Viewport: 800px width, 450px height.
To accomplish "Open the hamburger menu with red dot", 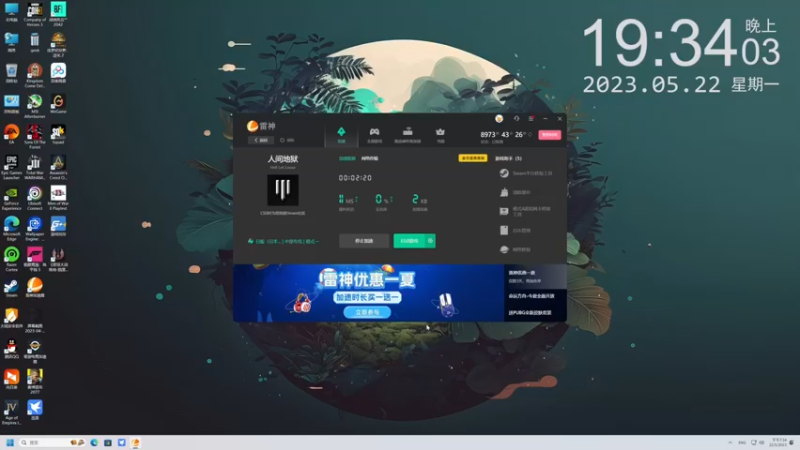I will (531, 118).
